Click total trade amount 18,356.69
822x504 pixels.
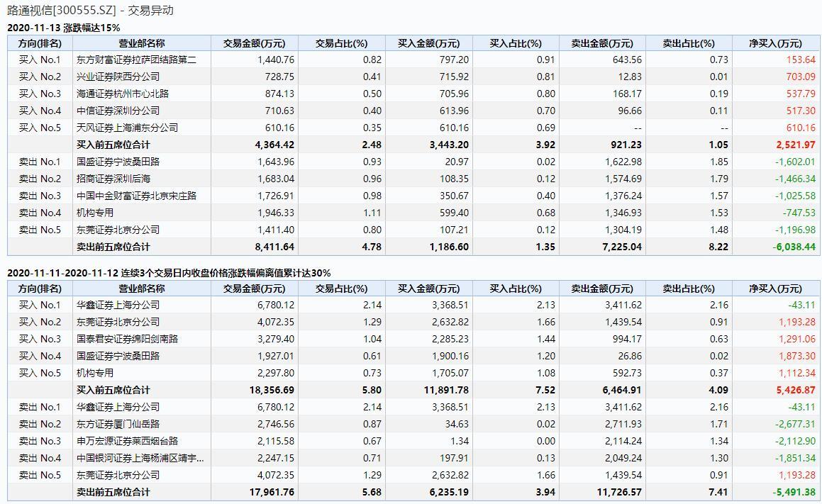(x=272, y=390)
